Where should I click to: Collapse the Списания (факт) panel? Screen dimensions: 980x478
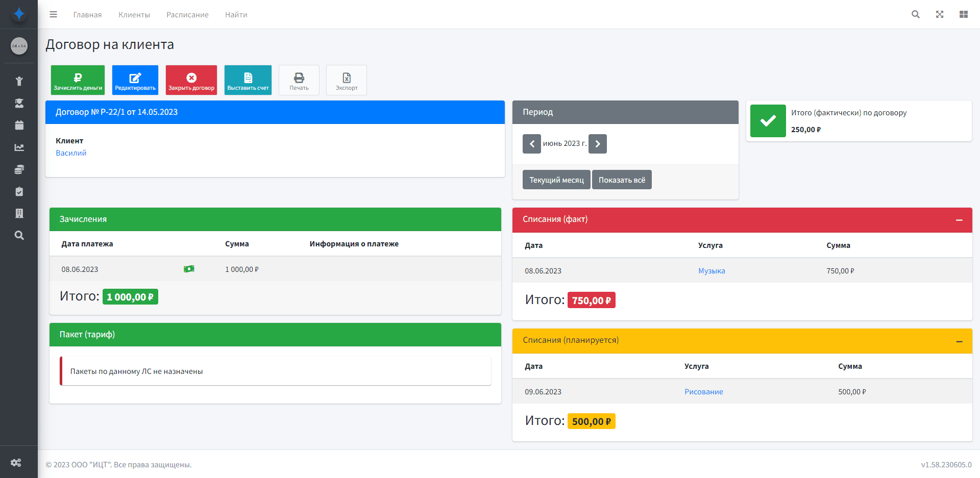pos(959,220)
